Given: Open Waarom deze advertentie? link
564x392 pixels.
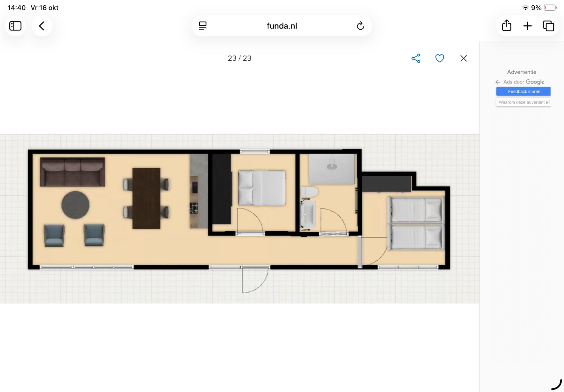Looking at the screenshot, I should point(523,102).
